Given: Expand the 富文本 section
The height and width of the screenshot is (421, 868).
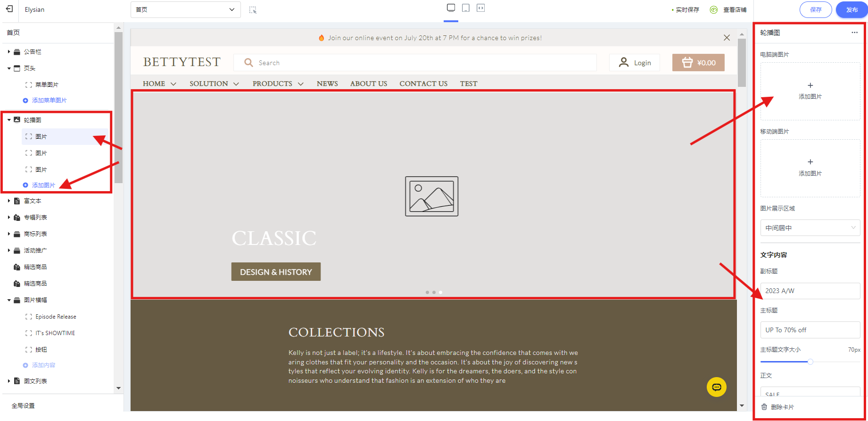Looking at the screenshot, I should coord(9,201).
